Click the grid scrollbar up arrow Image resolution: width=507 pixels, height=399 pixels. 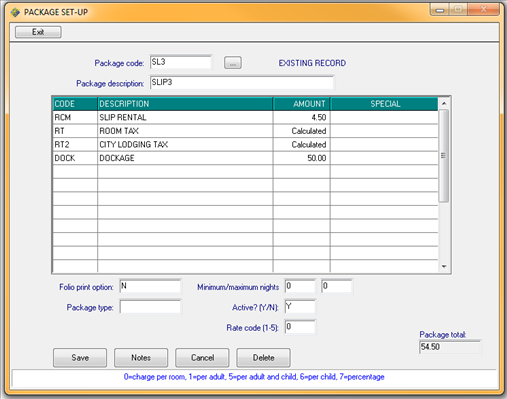tap(444, 103)
